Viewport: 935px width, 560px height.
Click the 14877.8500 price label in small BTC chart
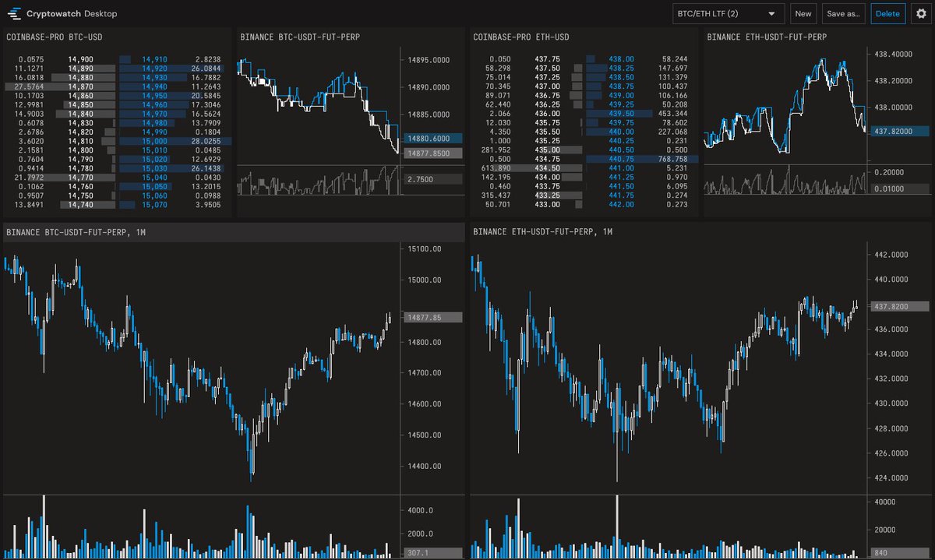click(x=433, y=153)
